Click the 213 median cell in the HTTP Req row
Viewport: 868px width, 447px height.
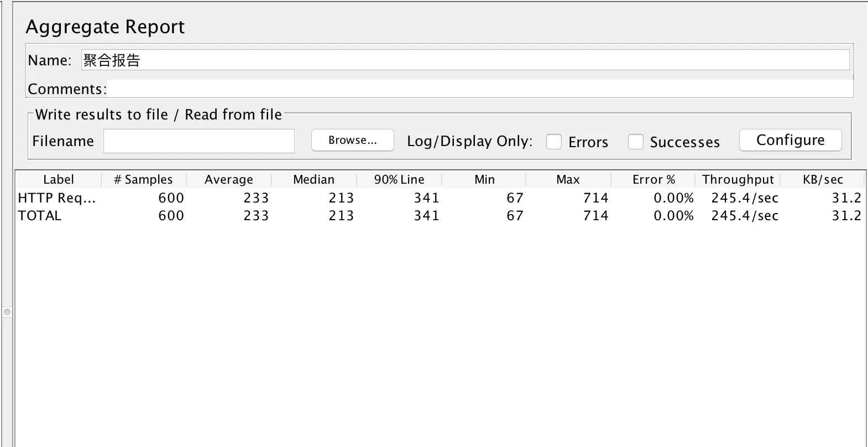(x=341, y=198)
